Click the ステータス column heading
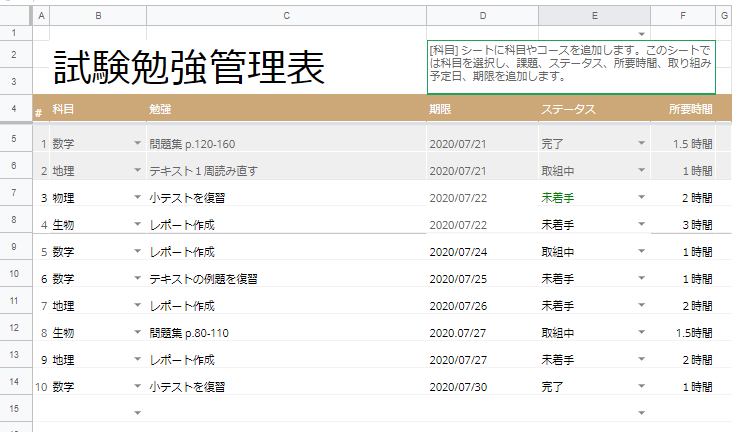This screenshot has height=432, width=732. coord(568,109)
